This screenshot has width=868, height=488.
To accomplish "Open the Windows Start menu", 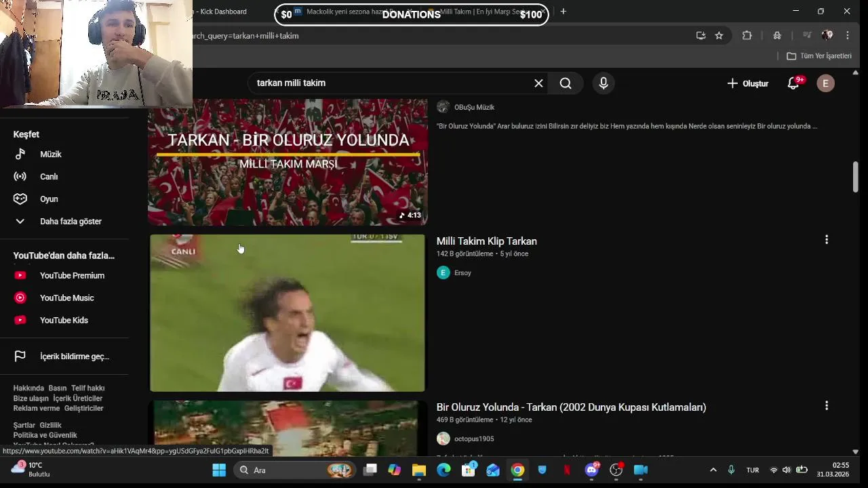I will pos(219,470).
